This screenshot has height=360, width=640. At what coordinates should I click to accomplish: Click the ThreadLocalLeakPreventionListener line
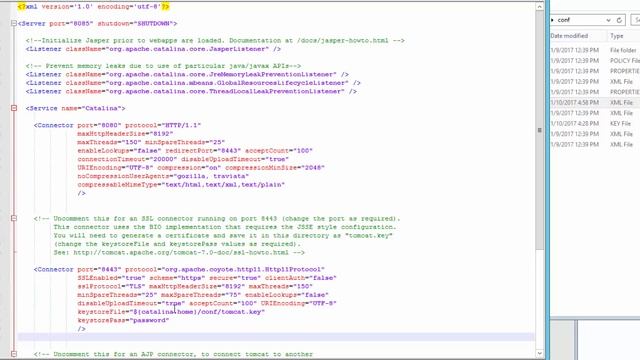[x=191, y=91]
